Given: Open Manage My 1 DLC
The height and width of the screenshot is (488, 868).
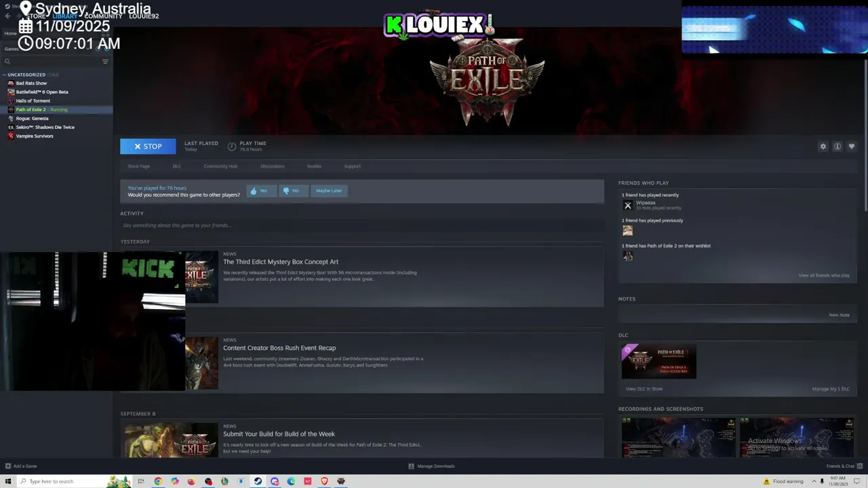Looking at the screenshot, I should (x=831, y=389).
